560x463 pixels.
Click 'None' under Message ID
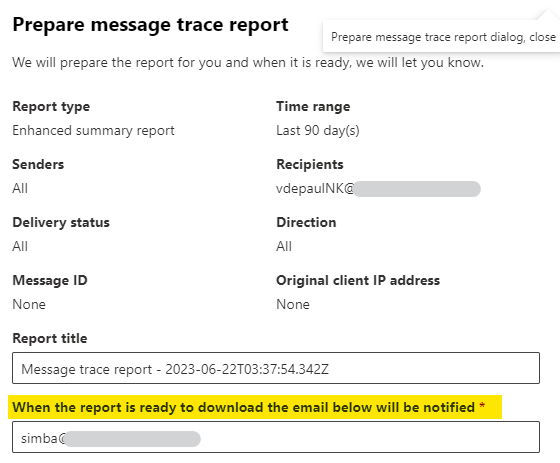[x=29, y=304]
